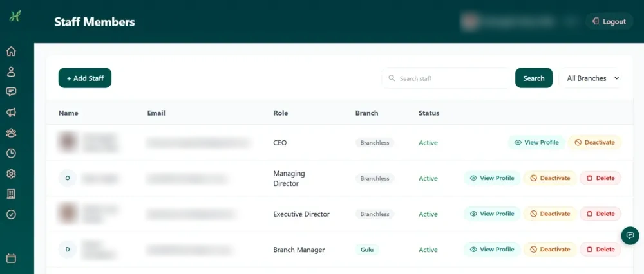
Task: Open the building branches sidebar icon
Action: 11,194
